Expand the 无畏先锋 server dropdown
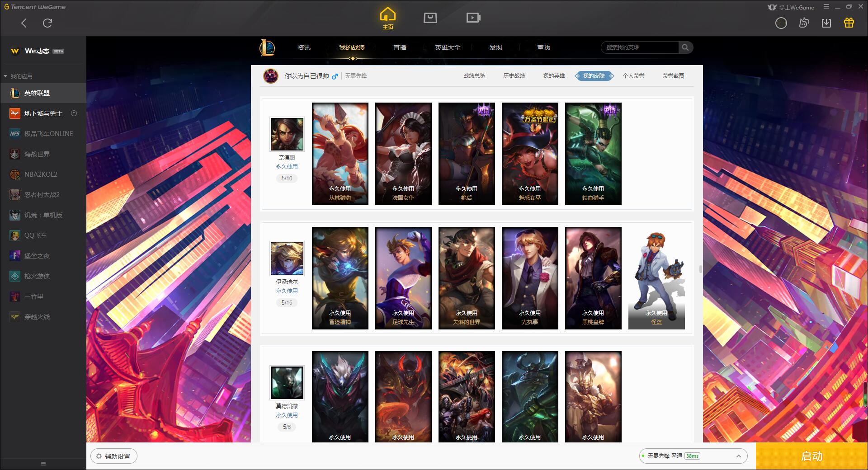The width and height of the screenshot is (868, 470). click(x=693, y=456)
